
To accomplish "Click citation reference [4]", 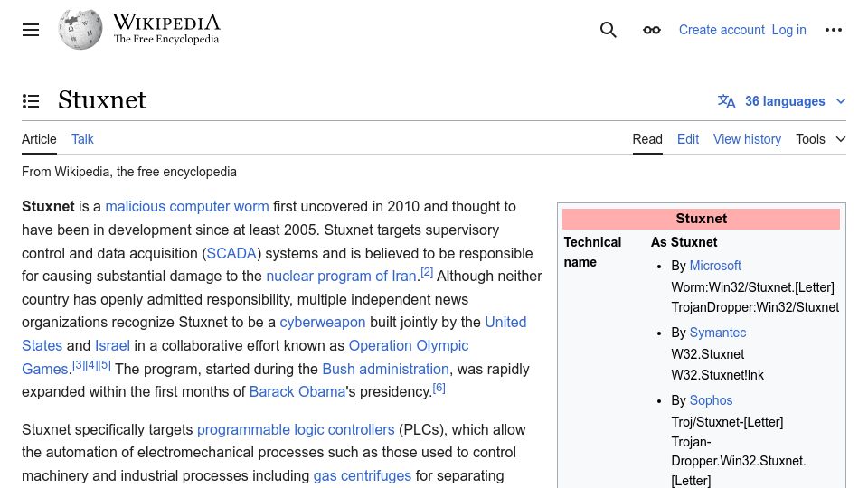I will pos(91,365).
